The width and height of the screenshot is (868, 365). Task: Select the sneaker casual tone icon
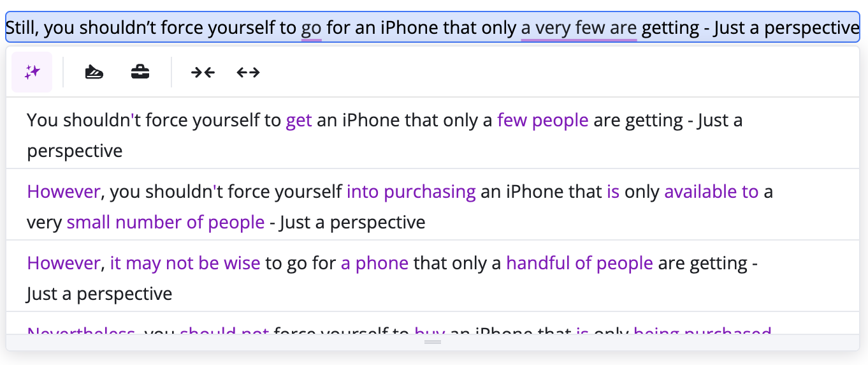click(x=94, y=73)
